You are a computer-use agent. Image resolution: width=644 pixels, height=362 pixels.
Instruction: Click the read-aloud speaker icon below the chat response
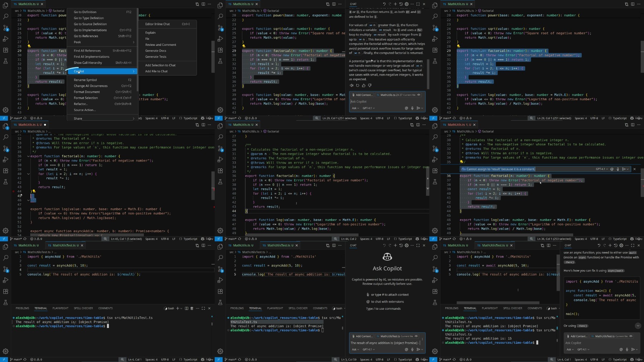[352, 86]
